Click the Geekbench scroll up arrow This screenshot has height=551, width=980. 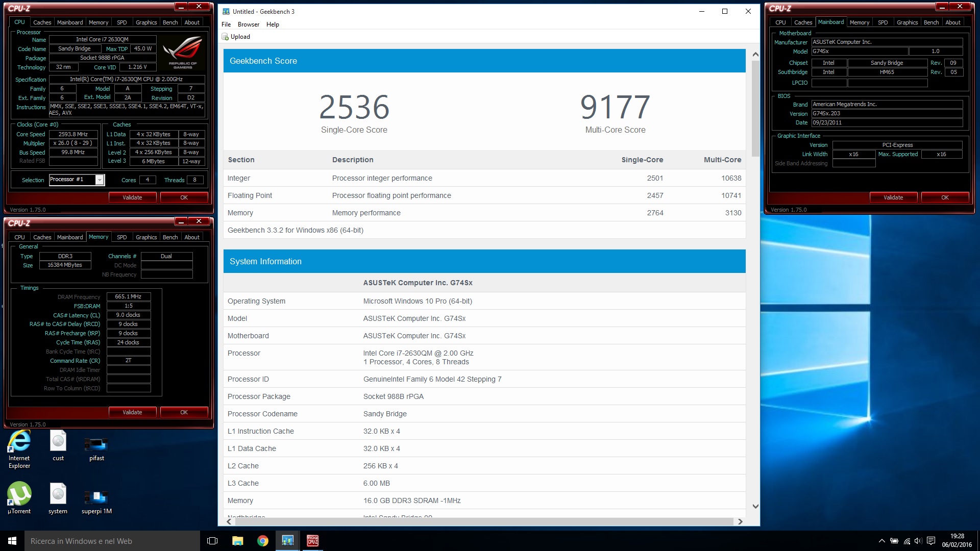[755, 54]
